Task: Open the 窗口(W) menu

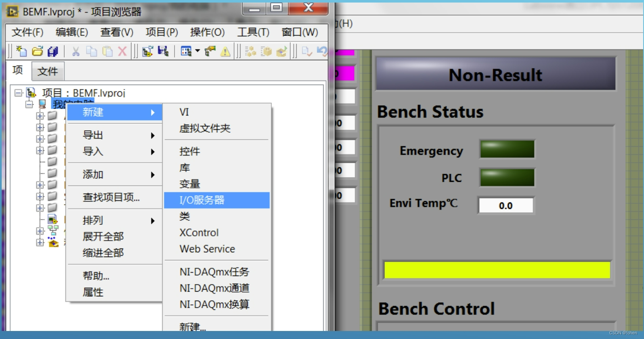Action: point(300,32)
